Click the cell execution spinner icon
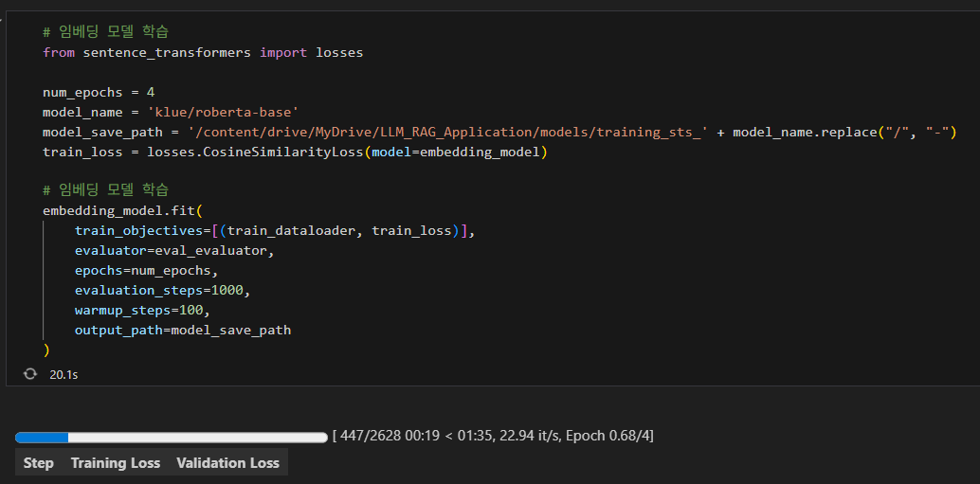 pos(29,374)
